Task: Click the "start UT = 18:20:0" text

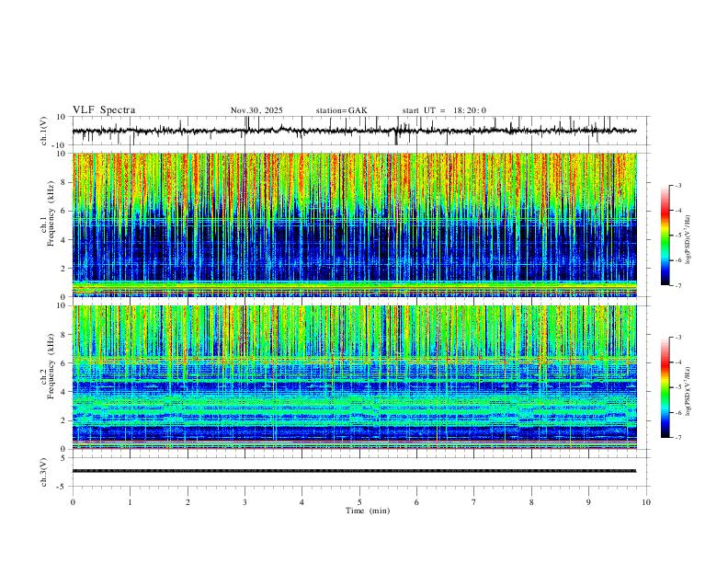Action: (x=444, y=110)
